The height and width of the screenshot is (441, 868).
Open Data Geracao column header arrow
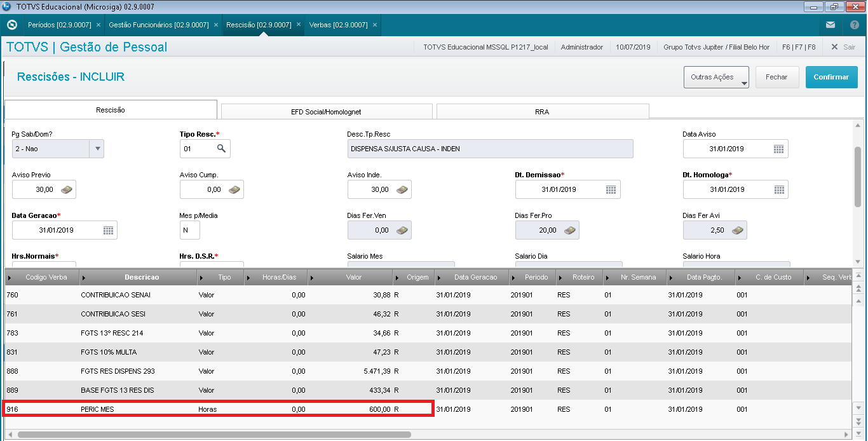coord(438,278)
